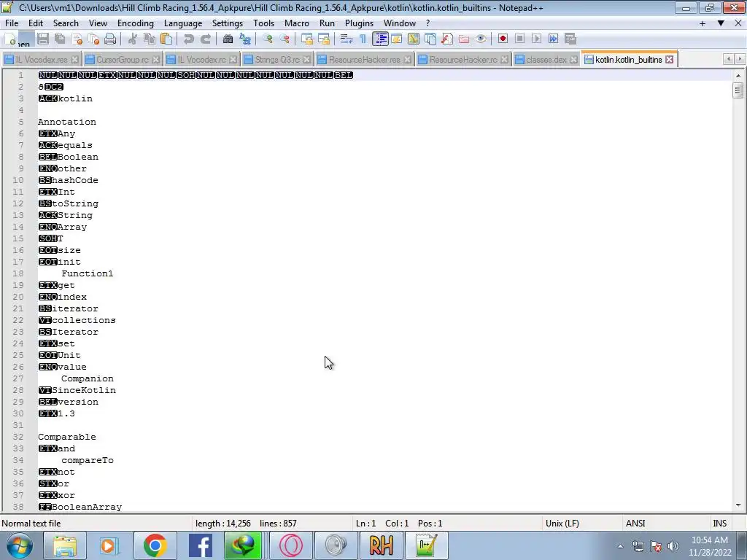Toggle synchronize horizontal scrolling icon
The width and height of the screenshot is (747, 560).
[x=323, y=39]
